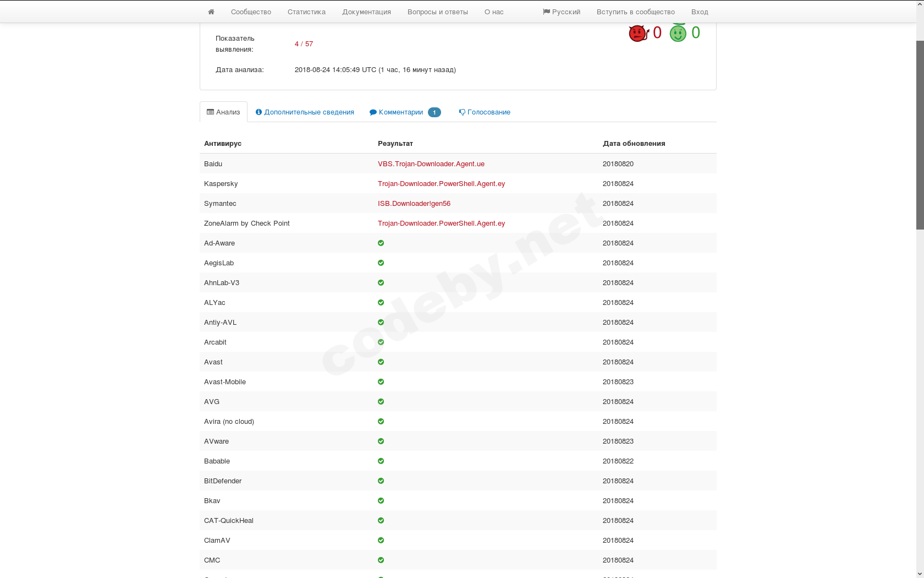Click the comment bubble icon on Комментарии tab
Screen dimensions: 924x578
373,112
